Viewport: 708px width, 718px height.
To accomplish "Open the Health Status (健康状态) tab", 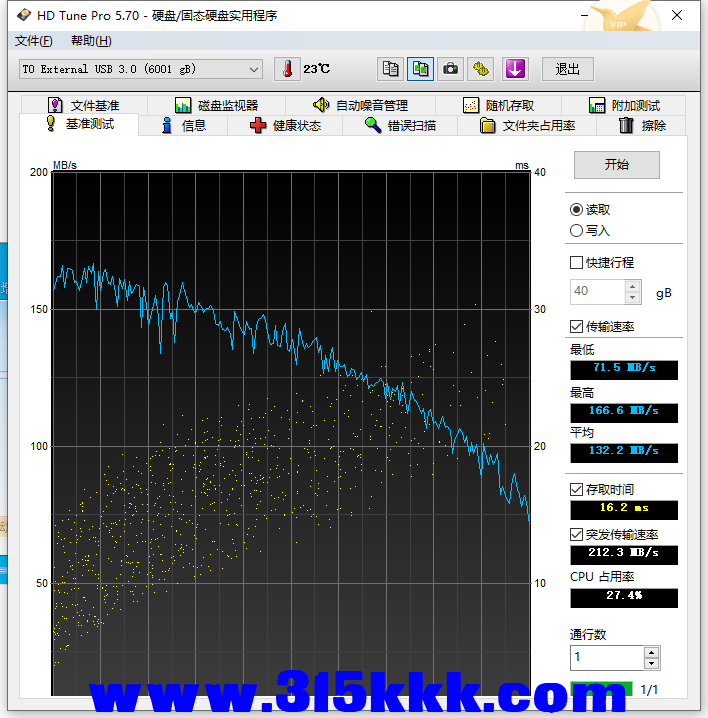I will 285,126.
